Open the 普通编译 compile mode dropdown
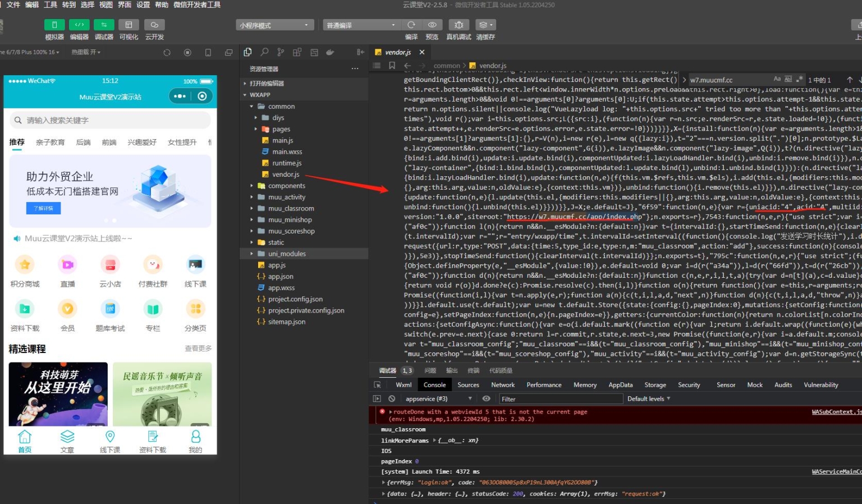This screenshot has height=504, width=862. (361, 25)
